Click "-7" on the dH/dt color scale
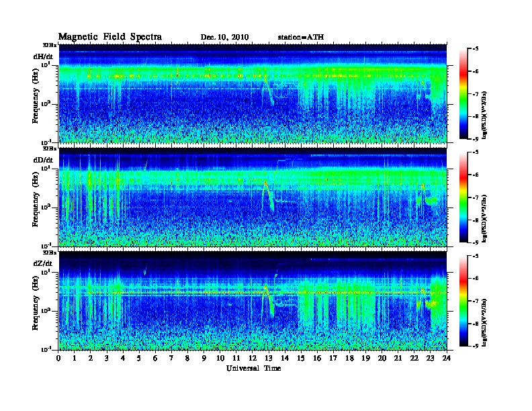Image resolution: width=532 pixels, height=411 pixels. tap(475, 94)
